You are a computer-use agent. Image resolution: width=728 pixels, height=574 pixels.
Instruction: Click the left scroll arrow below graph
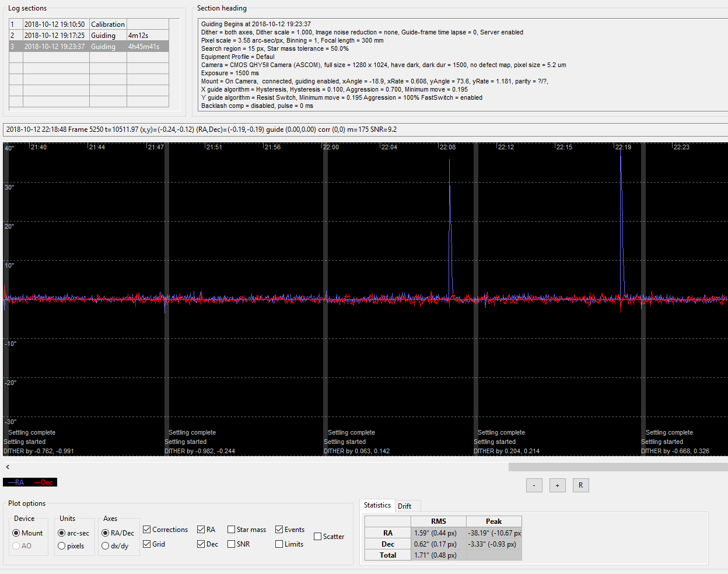pyautogui.click(x=8, y=467)
